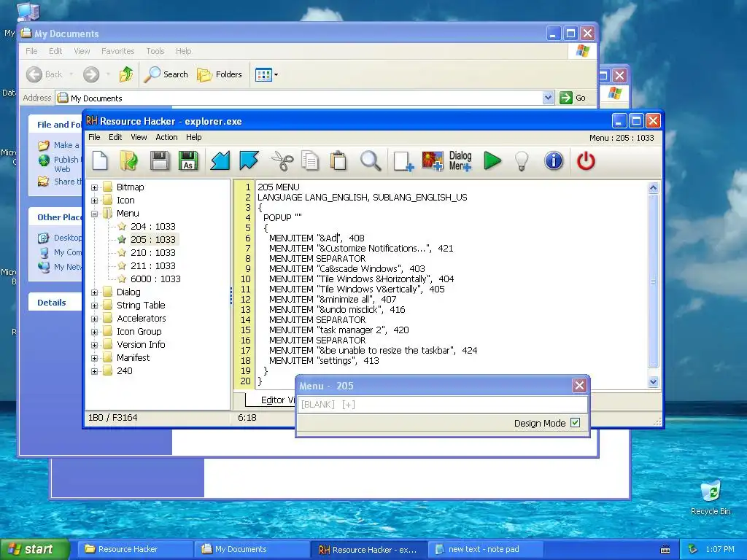Click Back arrow in My Documents
747x560 pixels.
click(x=44, y=74)
